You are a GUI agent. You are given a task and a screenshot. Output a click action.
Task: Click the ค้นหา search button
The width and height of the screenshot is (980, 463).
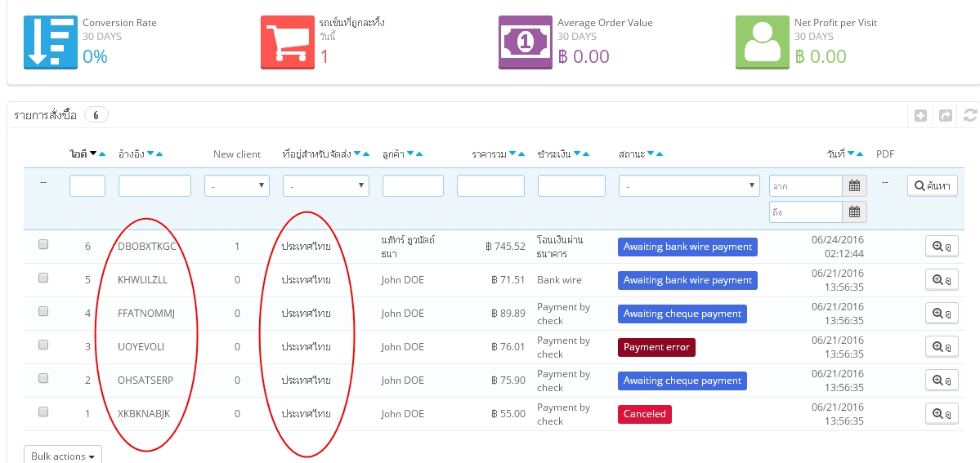pos(933,185)
